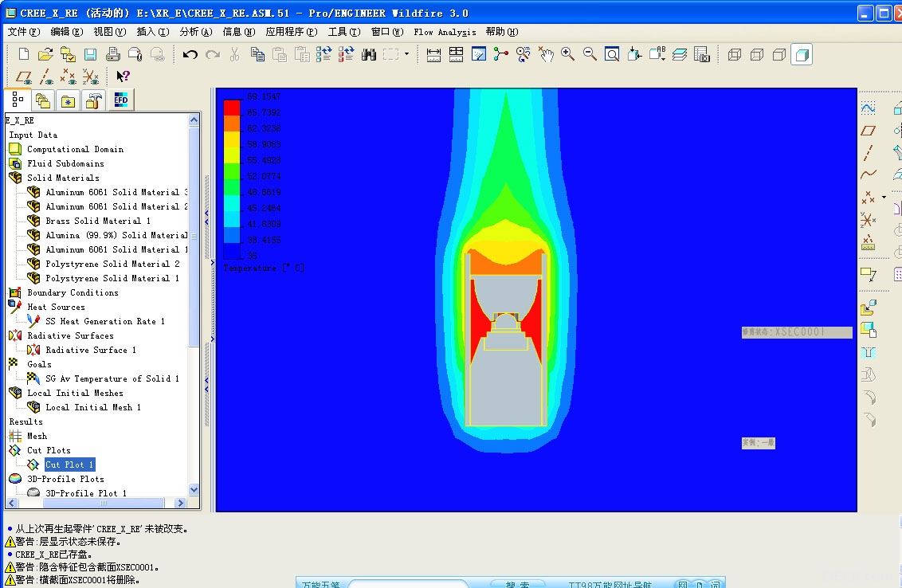Select Radiative Surface 1 item
This screenshot has height=588, width=902.
[x=90, y=350]
